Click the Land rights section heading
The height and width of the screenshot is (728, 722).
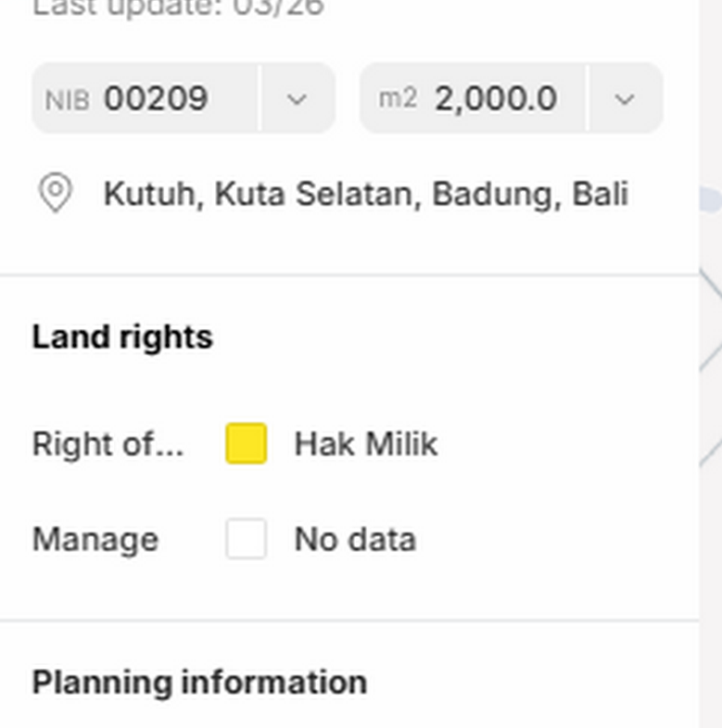click(122, 337)
